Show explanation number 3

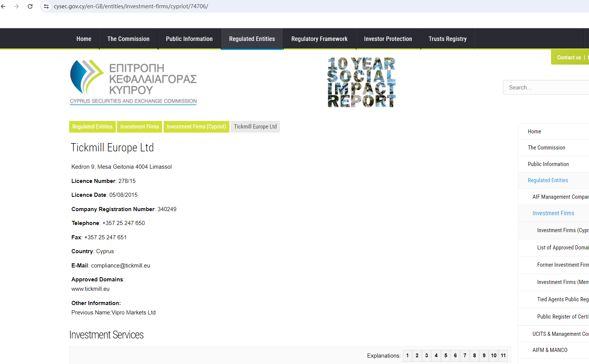pos(427,356)
